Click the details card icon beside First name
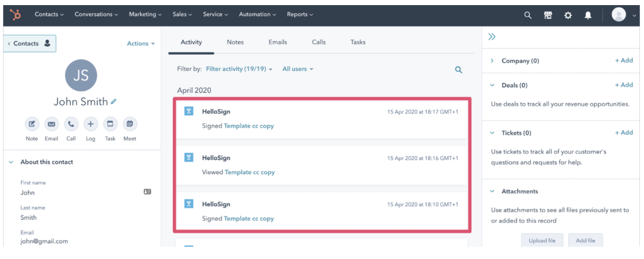 tap(147, 192)
